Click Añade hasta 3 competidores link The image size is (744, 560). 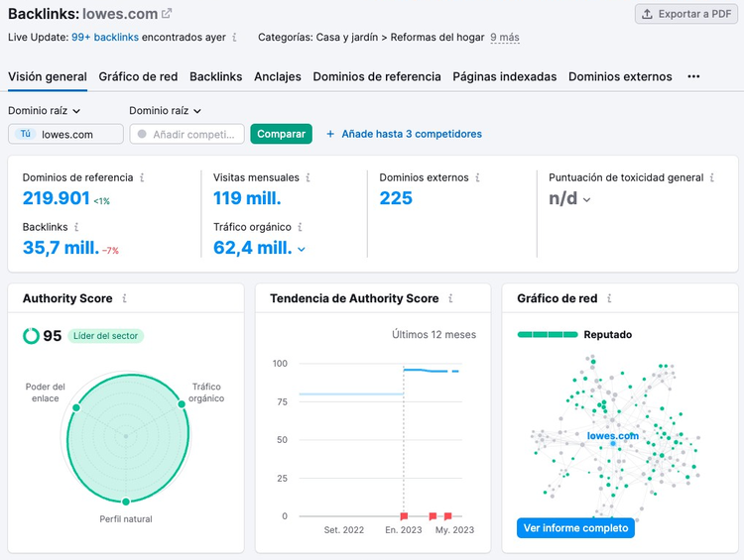tap(412, 134)
